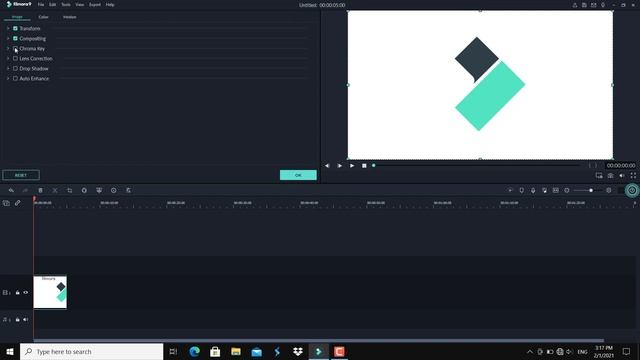640x360 pixels.
Task: Click the edit icon at the end of timeline toolbar
Action: (x=128, y=191)
